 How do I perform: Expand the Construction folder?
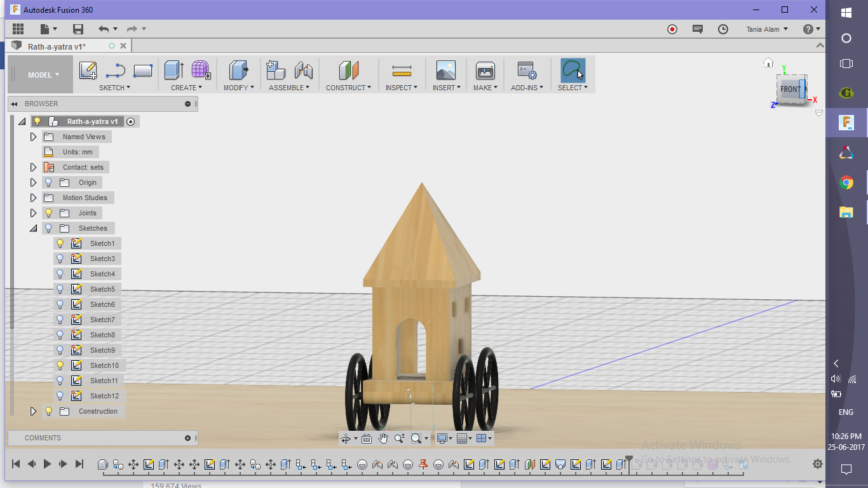pos(34,411)
